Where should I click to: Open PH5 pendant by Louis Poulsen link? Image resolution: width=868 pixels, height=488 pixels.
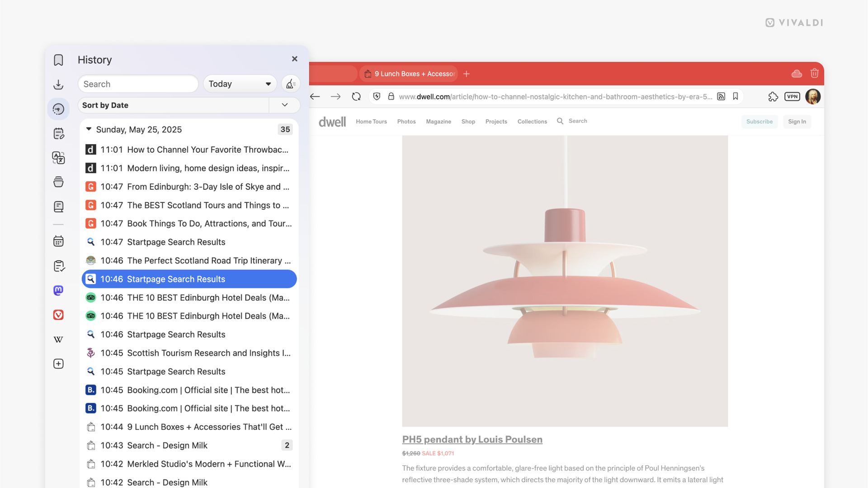point(472,439)
